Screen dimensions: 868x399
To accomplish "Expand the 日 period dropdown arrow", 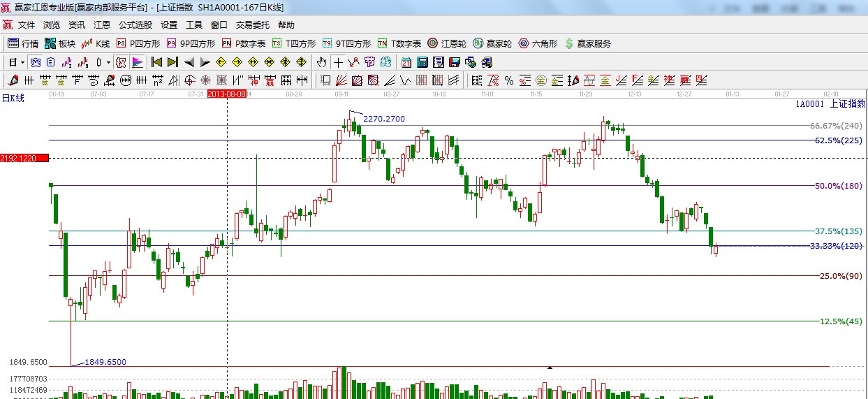I will pyautogui.click(x=22, y=62).
